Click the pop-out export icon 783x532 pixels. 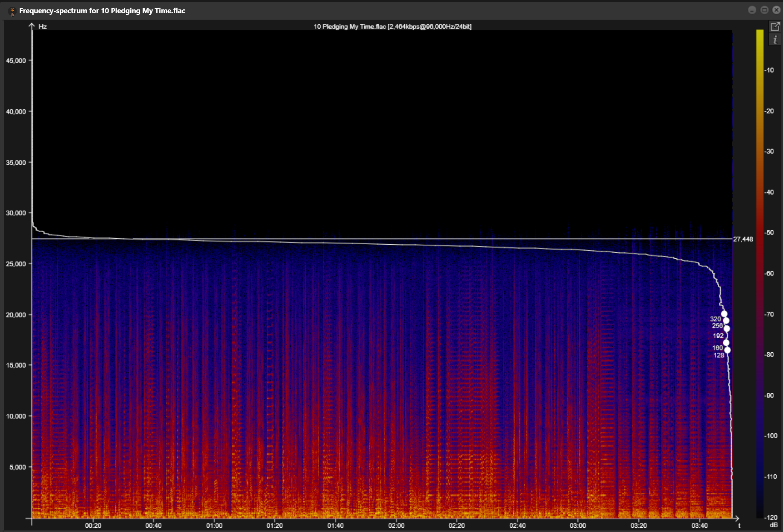[x=775, y=26]
